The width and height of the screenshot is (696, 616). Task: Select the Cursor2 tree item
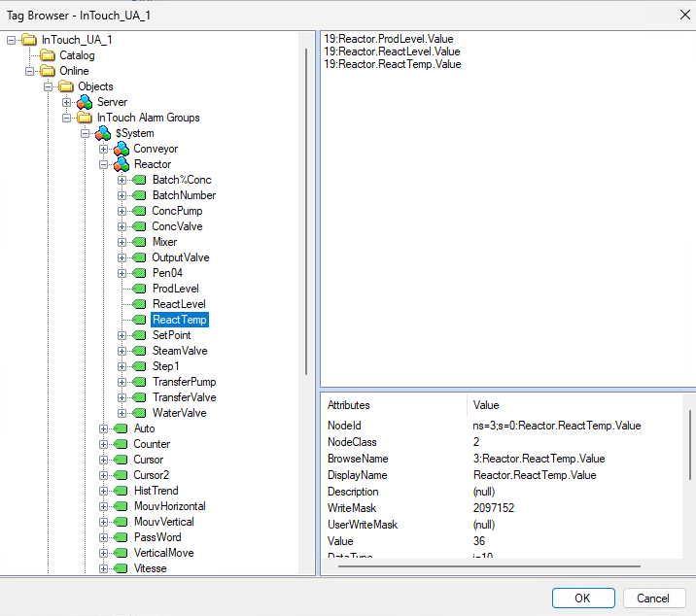(152, 475)
